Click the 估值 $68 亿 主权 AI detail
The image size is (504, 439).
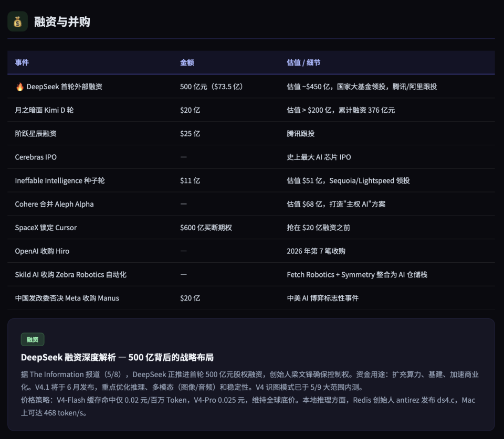pyautogui.click(x=336, y=204)
